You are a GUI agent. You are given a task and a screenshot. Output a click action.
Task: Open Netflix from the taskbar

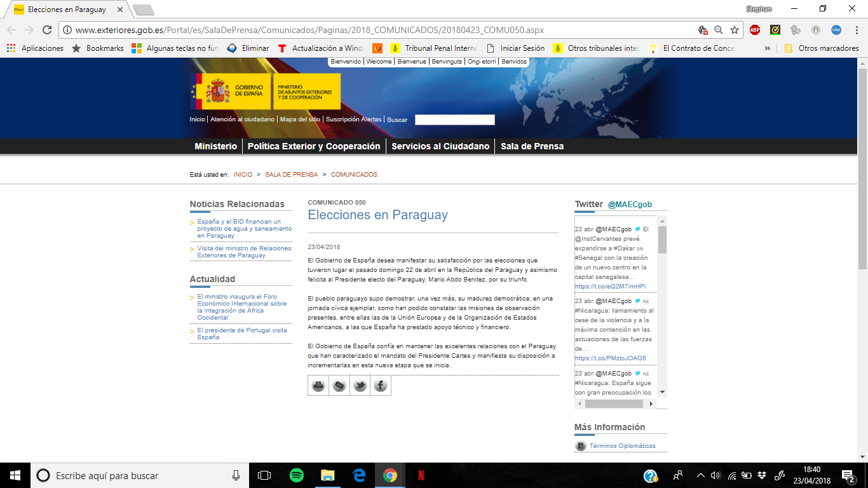click(x=421, y=475)
